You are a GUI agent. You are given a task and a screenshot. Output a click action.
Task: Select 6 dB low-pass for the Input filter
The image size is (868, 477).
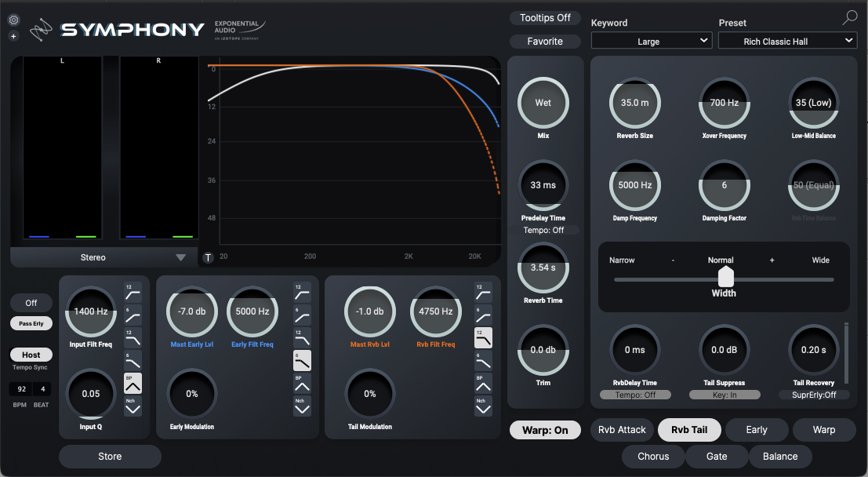(x=133, y=361)
